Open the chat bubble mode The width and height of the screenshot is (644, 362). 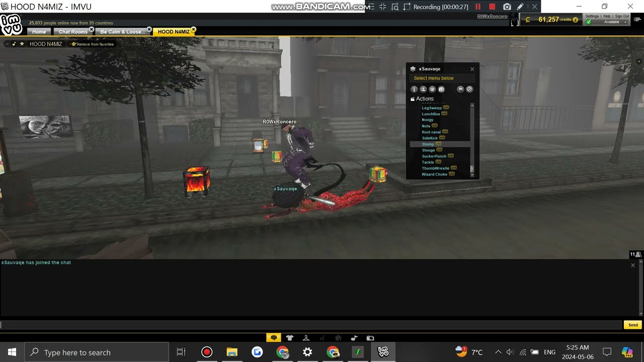(273, 338)
